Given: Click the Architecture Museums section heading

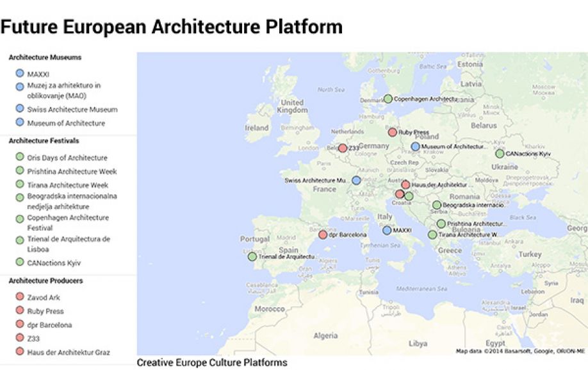Looking at the screenshot, I should (x=45, y=58).
